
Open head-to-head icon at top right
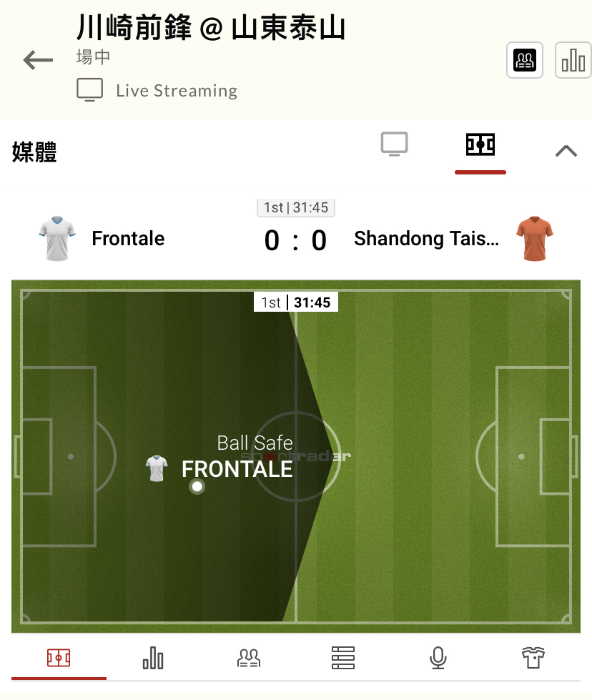(525, 60)
